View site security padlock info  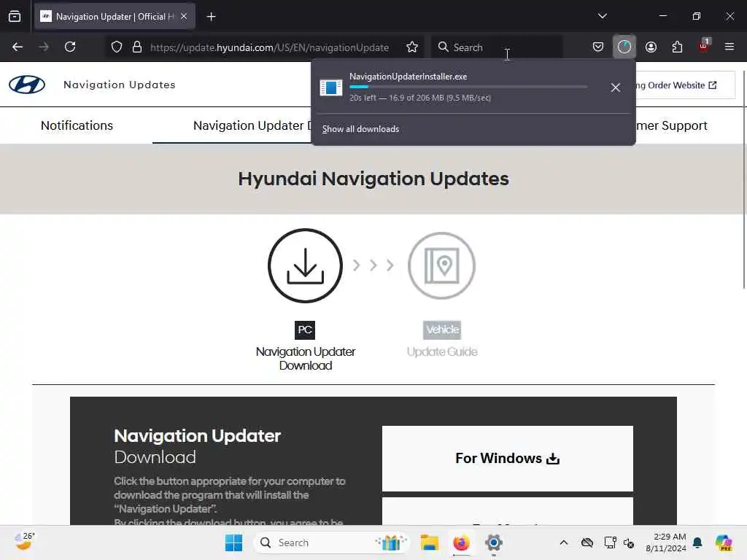tap(137, 47)
